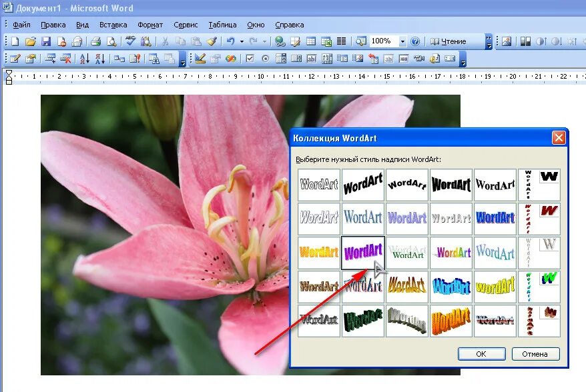The width and height of the screenshot is (586, 392).
Task: Insert a hyperlink via the globe icon
Action: [280, 41]
